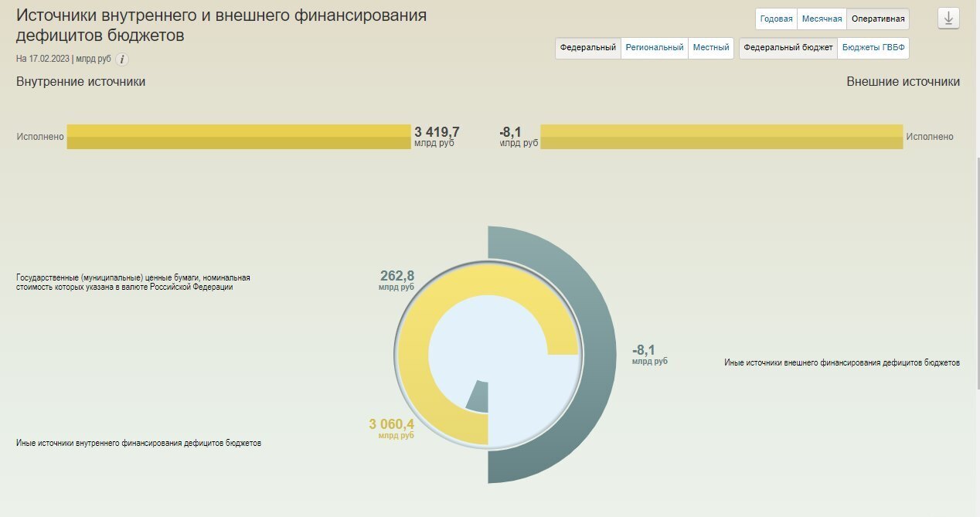This screenshot has width=980, height=517.
Task: Enable the Федеральный бюджет filter
Action: pyautogui.click(x=787, y=47)
